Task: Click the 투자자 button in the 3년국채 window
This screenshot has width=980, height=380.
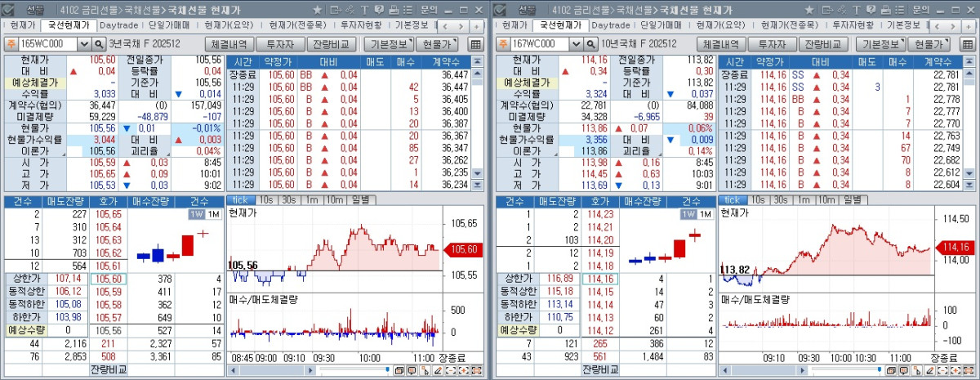Action: (x=281, y=44)
